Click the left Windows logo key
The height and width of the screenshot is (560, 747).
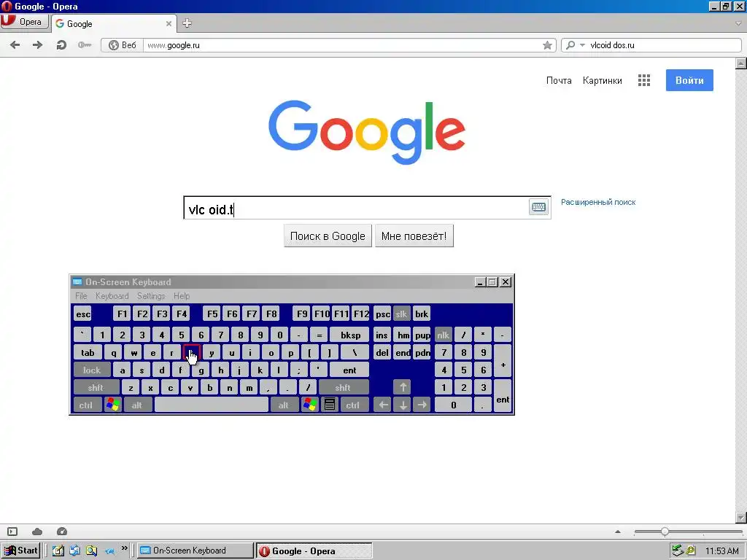point(113,405)
